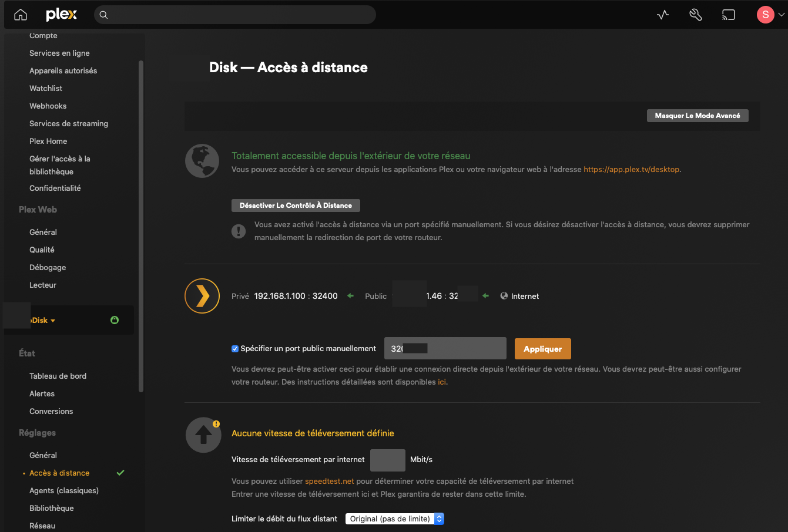This screenshot has height=532, width=788.
Task: Click the 'Disk — Accès à distance' title
Action: click(x=289, y=68)
